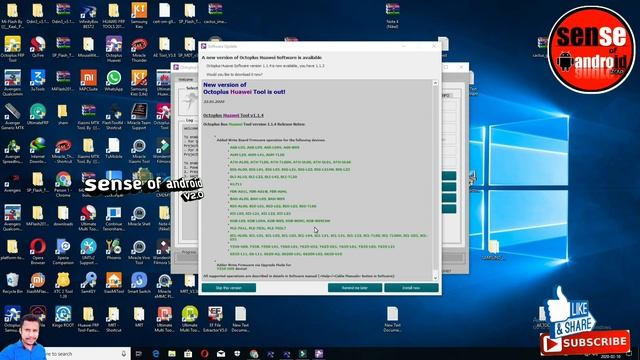Open the Opera Browser desktop shortcut
The width and height of the screenshot is (640, 360).
pos(38,251)
